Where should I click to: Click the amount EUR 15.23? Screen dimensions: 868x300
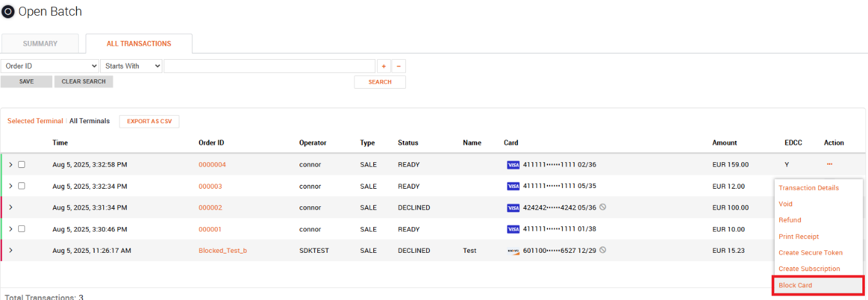[x=728, y=250]
